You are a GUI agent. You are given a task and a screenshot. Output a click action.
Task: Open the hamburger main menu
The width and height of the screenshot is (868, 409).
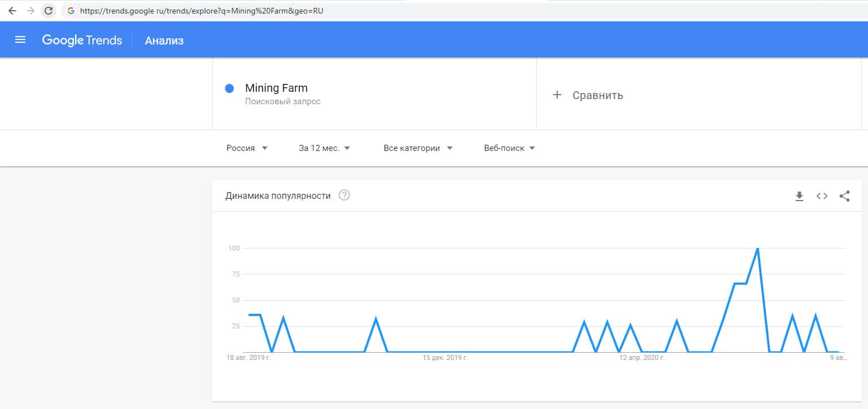click(x=20, y=39)
